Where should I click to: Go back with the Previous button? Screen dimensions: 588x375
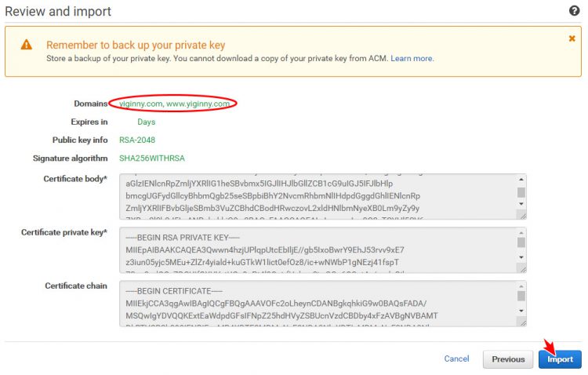(508, 359)
